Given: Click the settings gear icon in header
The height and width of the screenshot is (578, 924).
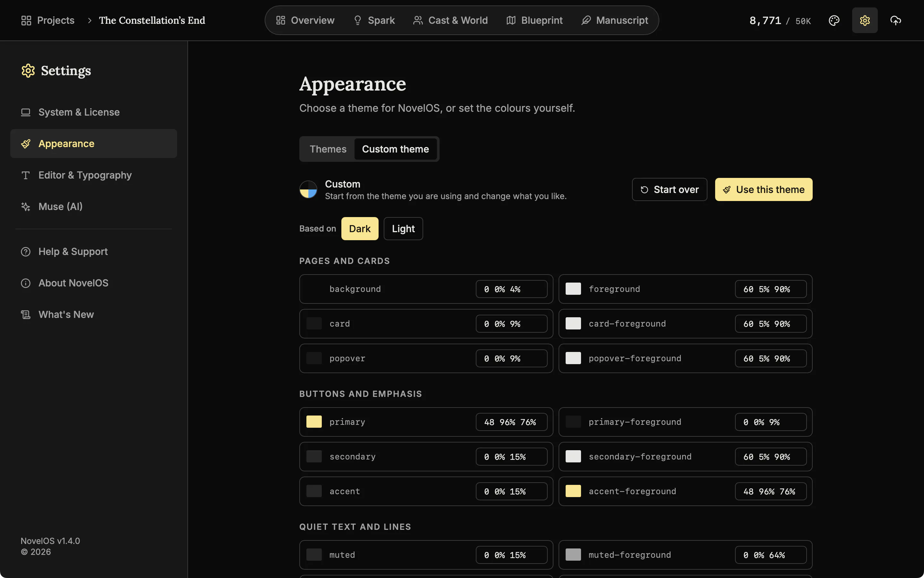Looking at the screenshot, I should (865, 20).
